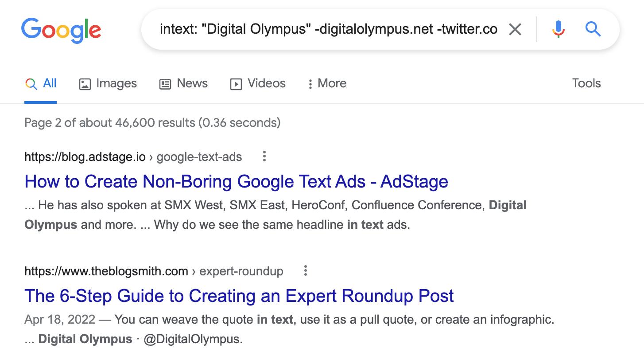
Task: Clear the search query with X icon
Action: point(515,30)
